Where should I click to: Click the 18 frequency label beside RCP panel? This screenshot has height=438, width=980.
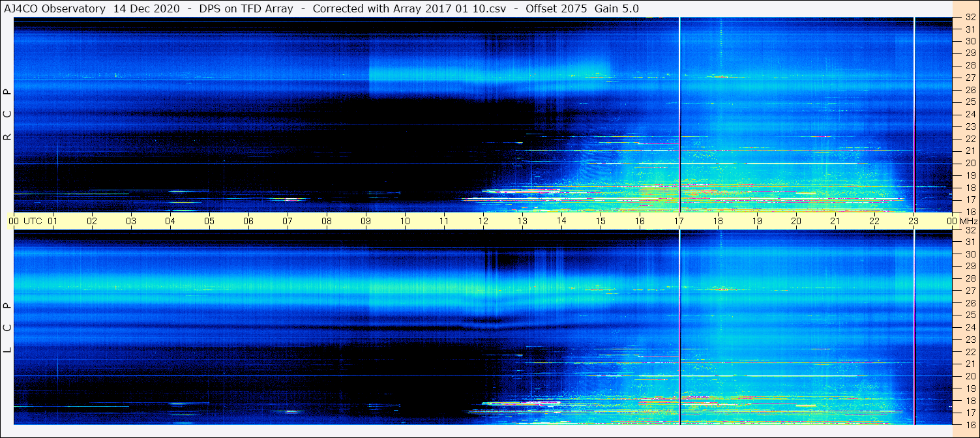pyautogui.click(x=970, y=187)
